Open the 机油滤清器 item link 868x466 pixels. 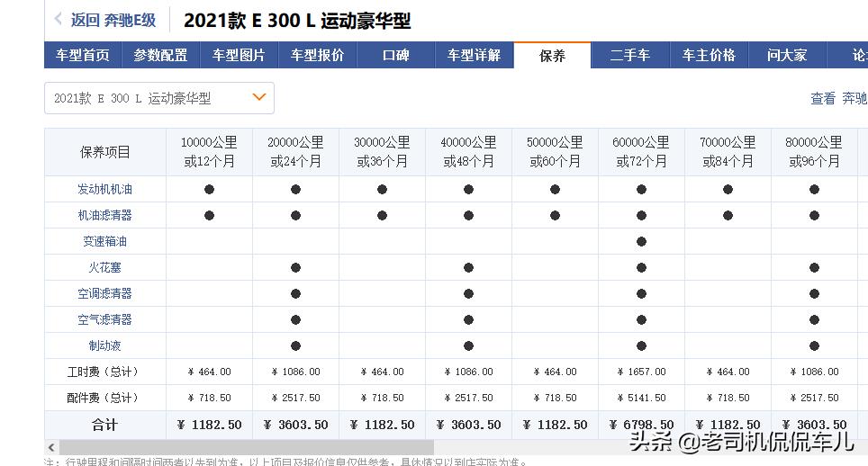(104, 215)
